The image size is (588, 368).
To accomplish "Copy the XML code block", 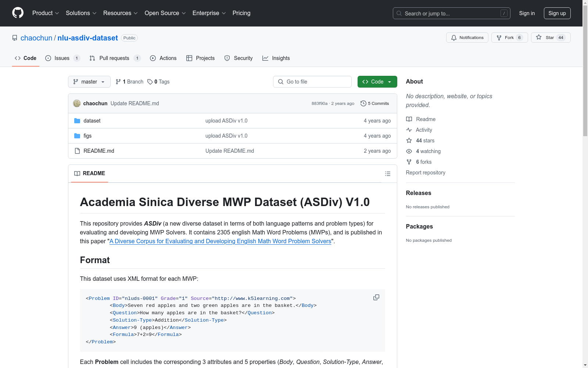I will (x=376, y=297).
